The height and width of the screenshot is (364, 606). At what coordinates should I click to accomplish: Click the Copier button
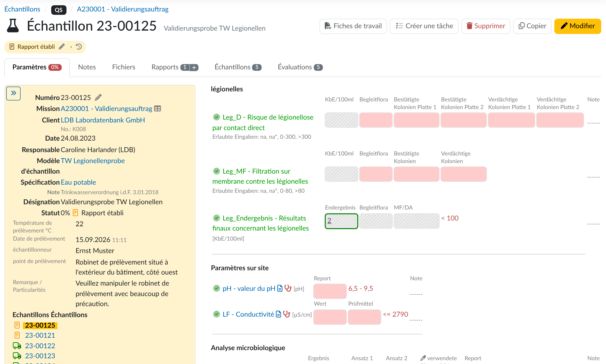tap(532, 26)
